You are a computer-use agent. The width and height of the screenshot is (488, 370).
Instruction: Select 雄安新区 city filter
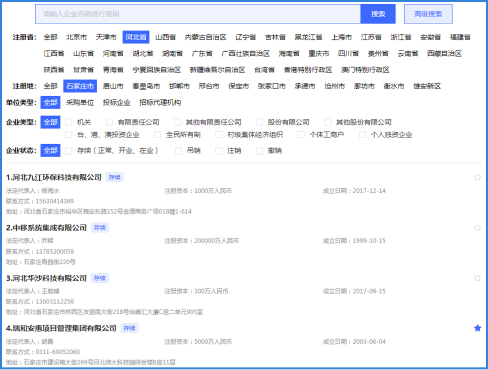(427, 86)
